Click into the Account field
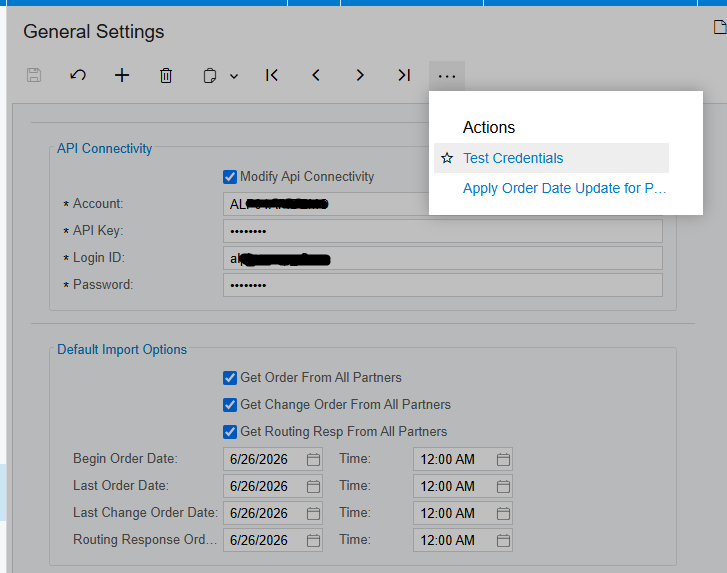727x573 pixels. pos(326,204)
